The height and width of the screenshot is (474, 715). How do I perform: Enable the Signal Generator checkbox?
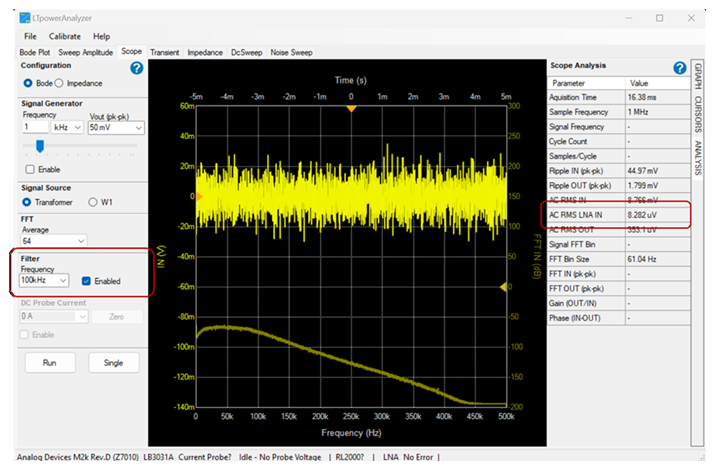(30, 170)
